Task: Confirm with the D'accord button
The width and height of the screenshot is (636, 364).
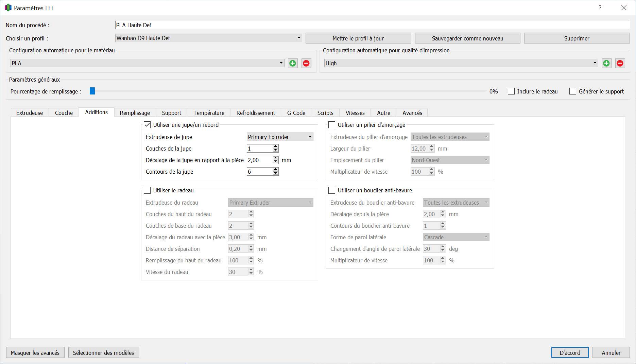Action: pyautogui.click(x=570, y=353)
